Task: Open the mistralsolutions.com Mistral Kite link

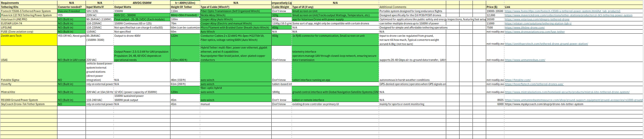Action: click(x=567, y=92)
